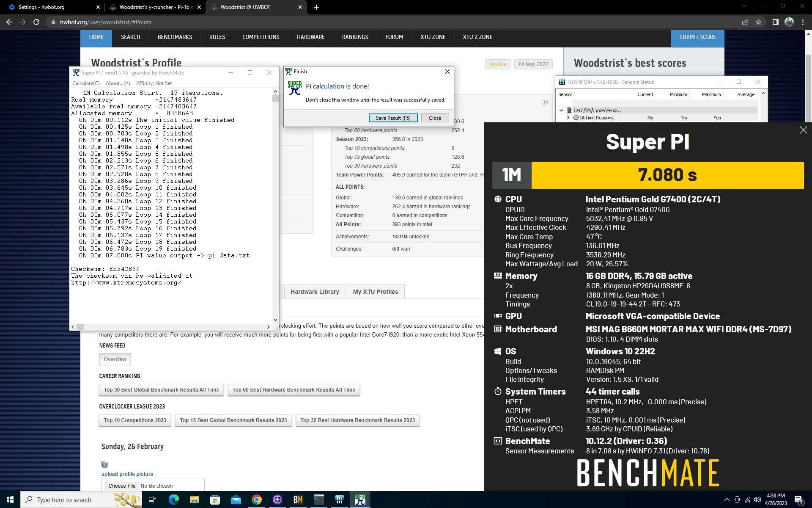This screenshot has width=812, height=508.
Task: Reload the hwbot.org page
Action: (x=36, y=22)
